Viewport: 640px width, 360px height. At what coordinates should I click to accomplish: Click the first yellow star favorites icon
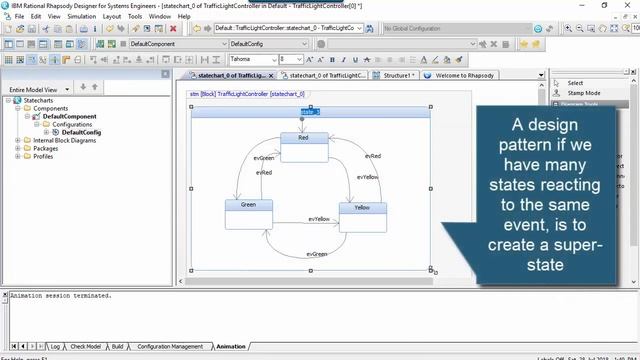[x=524, y=44]
